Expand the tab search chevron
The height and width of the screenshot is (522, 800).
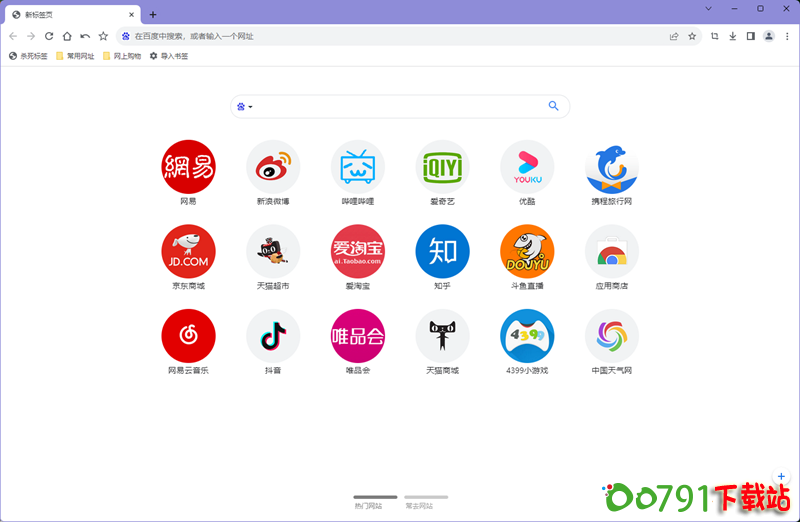click(709, 9)
